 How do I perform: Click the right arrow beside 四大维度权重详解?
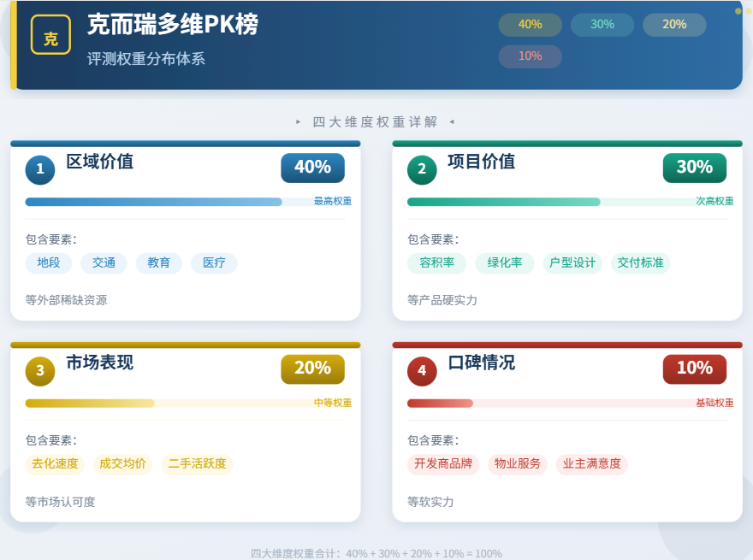(451, 121)
